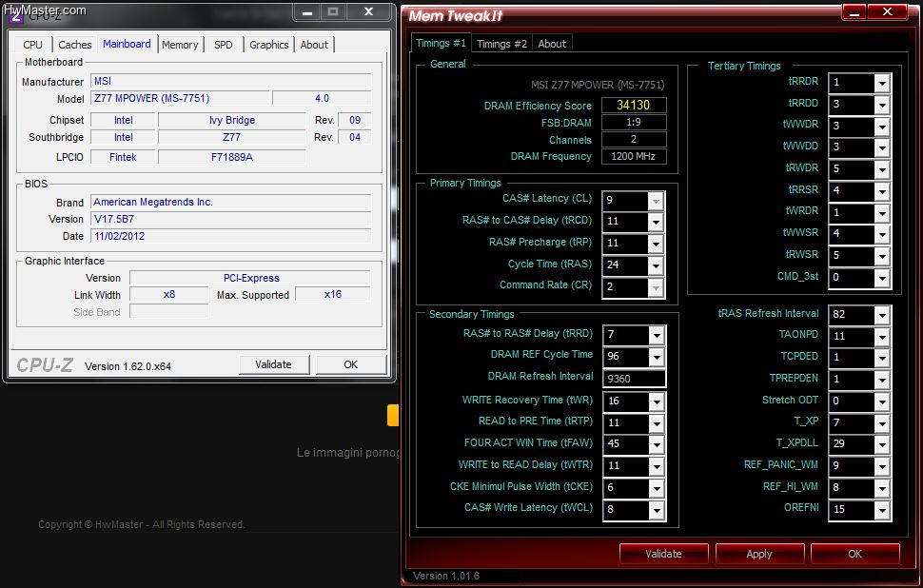Expand the RAS# to RAS# Delay (tRRD) dropdown

pyautogui.click(x=657, y=335)
